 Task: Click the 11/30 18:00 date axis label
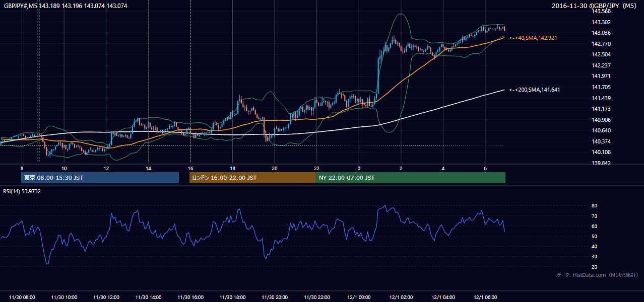click(232, 297)
